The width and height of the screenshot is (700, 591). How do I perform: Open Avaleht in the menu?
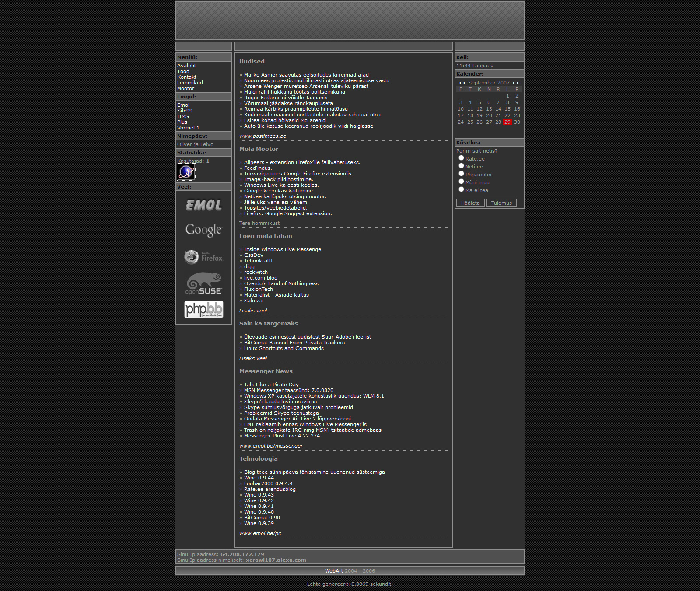(x=186, y=66)
